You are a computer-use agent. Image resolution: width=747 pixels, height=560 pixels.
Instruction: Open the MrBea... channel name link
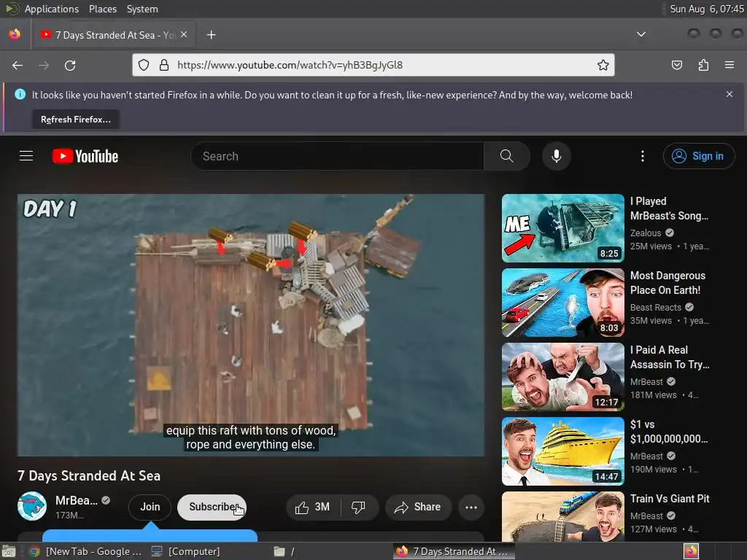[x=76, y=500]
